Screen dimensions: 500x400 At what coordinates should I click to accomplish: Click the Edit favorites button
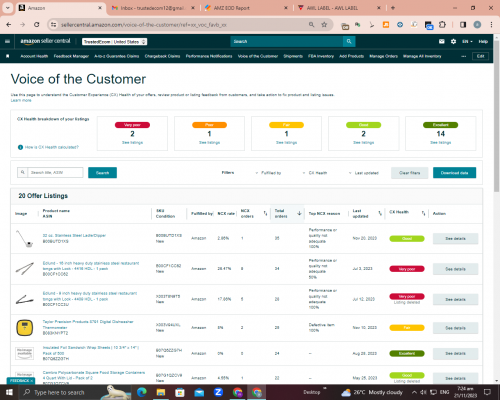click(x=480, y=56)
